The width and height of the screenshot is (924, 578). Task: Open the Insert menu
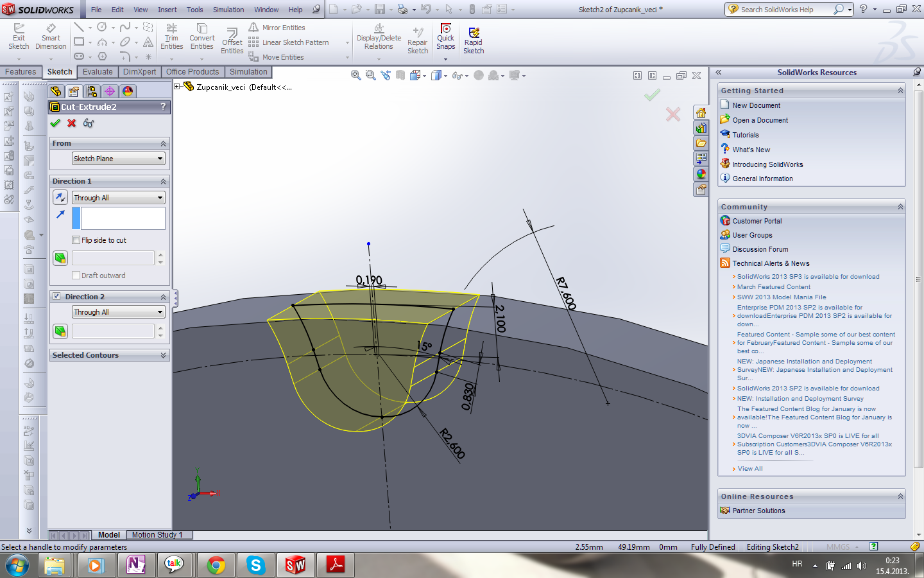[x=167, y=10]
